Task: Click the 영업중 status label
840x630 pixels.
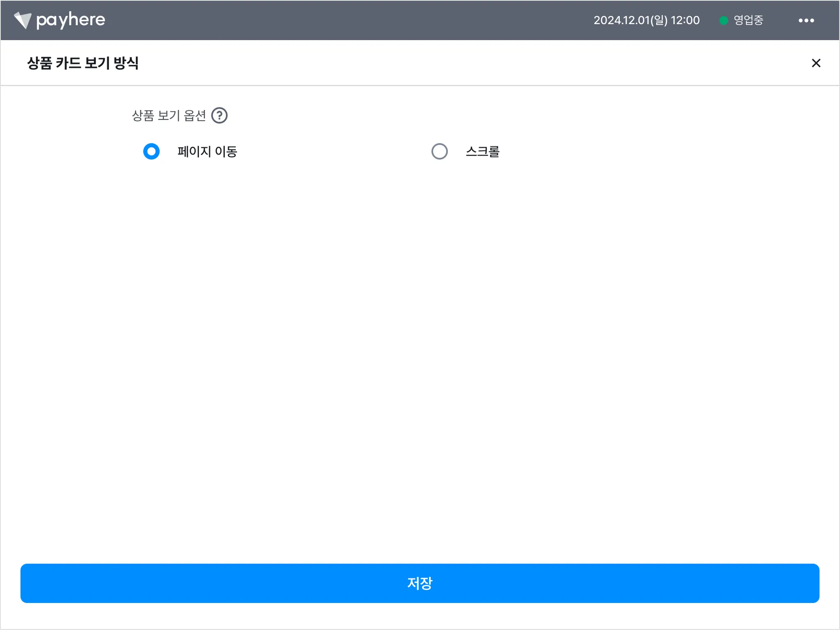Action: click(748, 20)
